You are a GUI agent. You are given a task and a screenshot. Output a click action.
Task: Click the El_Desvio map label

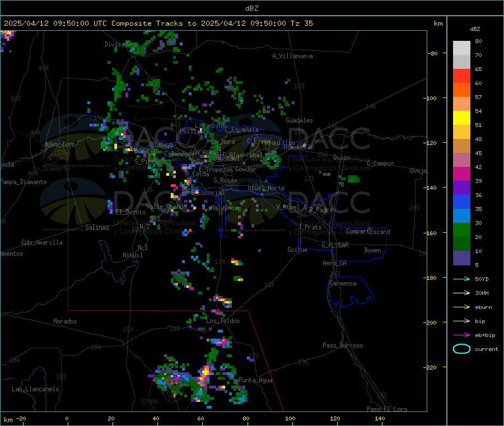pos(130,212)
